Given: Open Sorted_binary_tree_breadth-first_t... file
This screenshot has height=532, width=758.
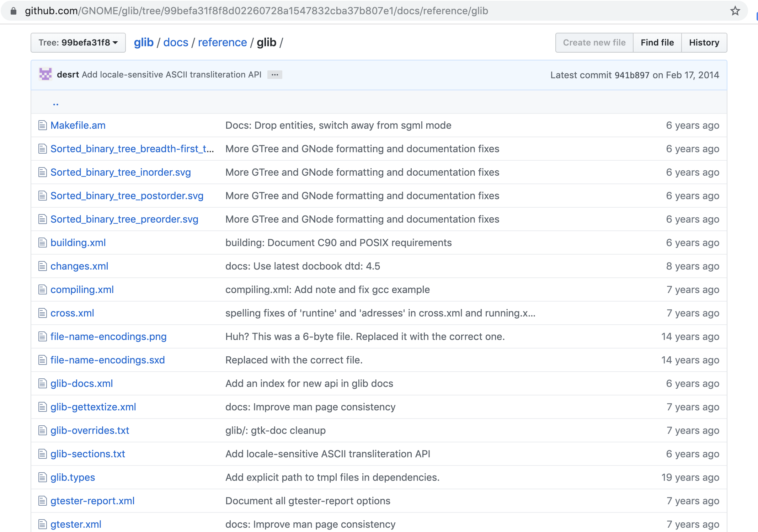Looking at the screenshot, I should click(132, 149).
